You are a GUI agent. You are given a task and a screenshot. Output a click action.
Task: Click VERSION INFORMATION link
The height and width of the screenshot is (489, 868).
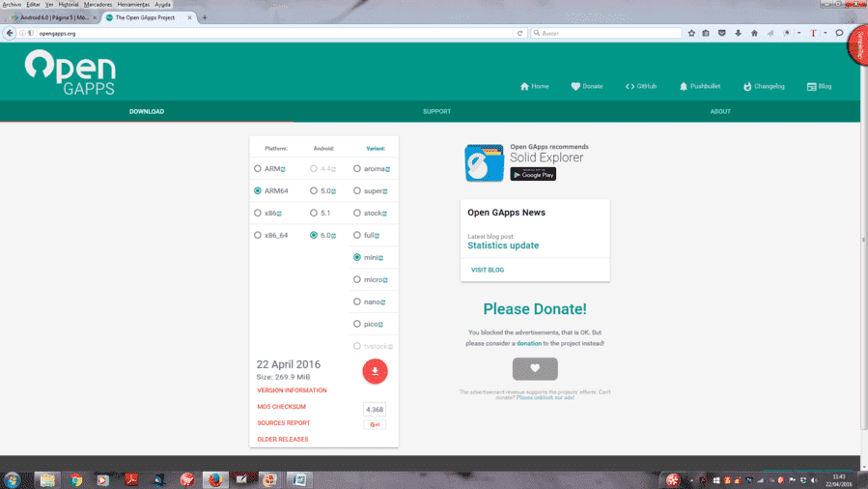(x=292, y=390)
